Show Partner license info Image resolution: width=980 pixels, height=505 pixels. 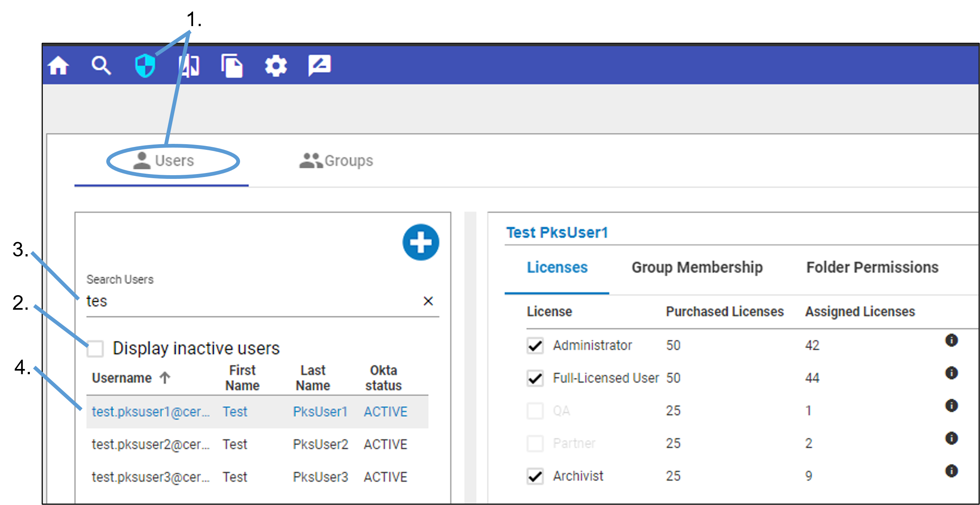(x=951, y=438)
